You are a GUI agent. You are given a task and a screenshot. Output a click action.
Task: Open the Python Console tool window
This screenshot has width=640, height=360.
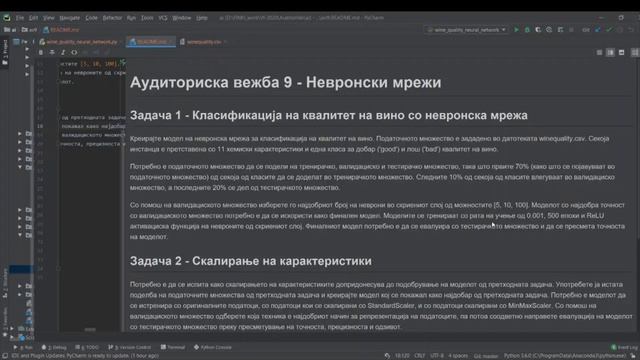coord(213,347)
